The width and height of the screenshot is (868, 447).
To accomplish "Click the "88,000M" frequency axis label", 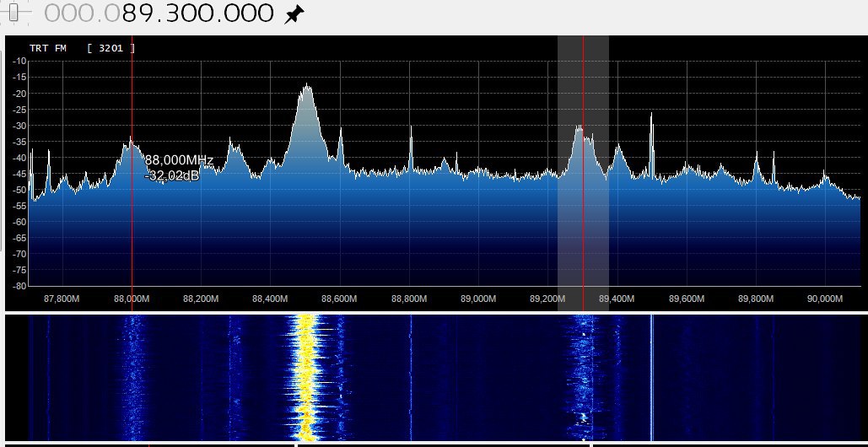I will (132, 299).
